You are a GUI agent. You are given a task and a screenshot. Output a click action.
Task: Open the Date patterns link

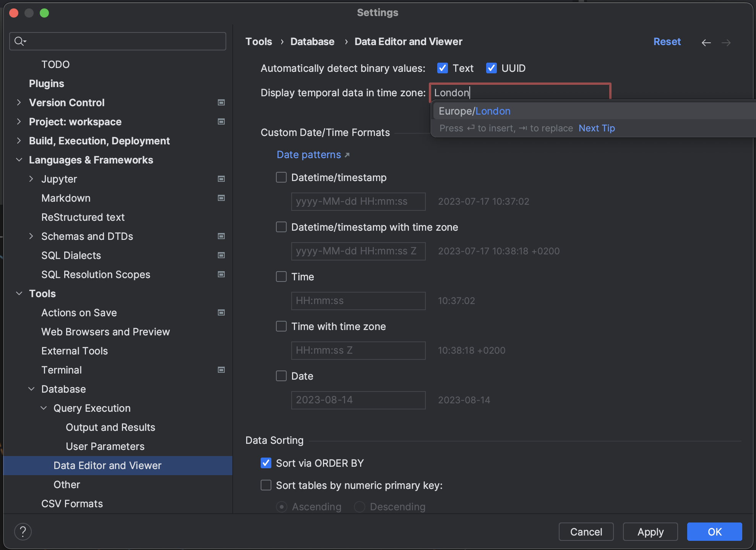click(x=309, y=155)
